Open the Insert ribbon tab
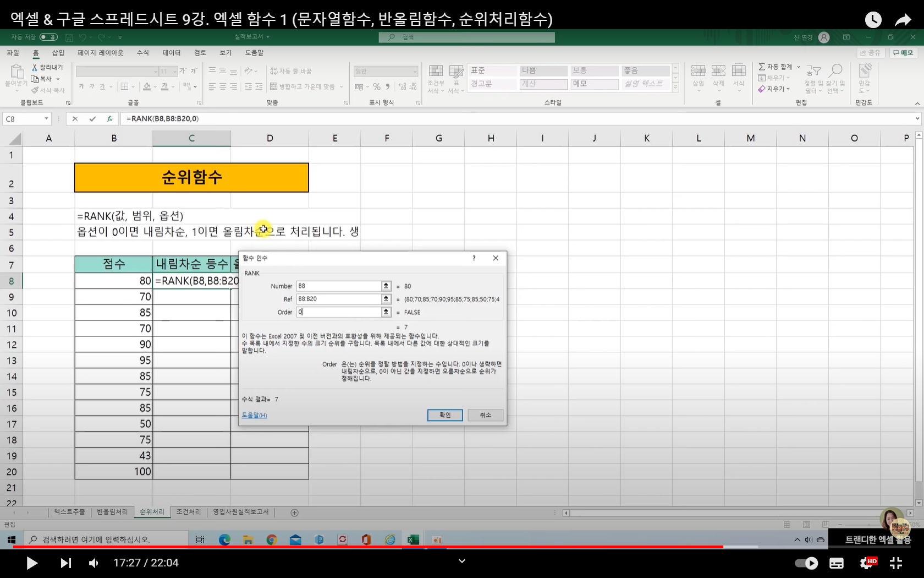Screen dimensions: 924x578 click(x=58, y=52)
